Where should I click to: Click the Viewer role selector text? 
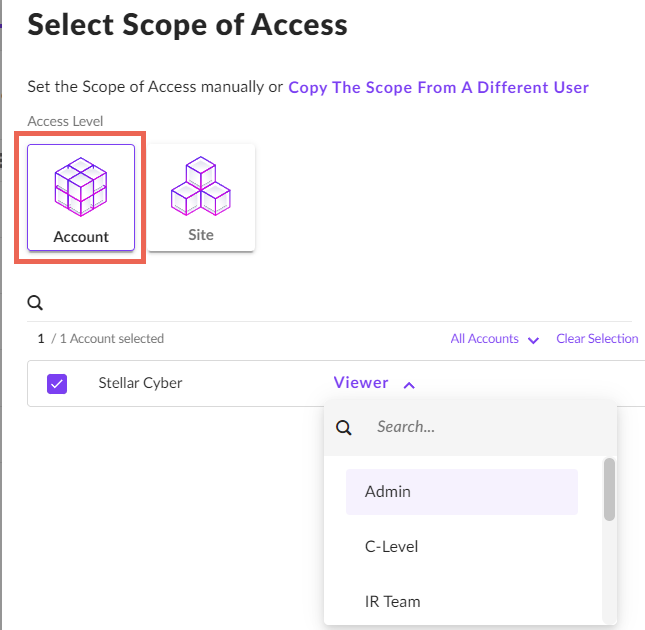[361, 382]
